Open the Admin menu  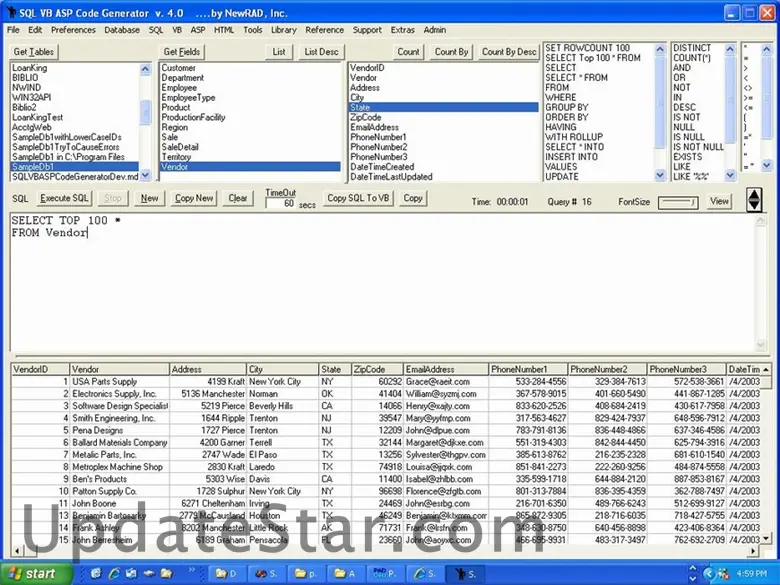point(435,30)
